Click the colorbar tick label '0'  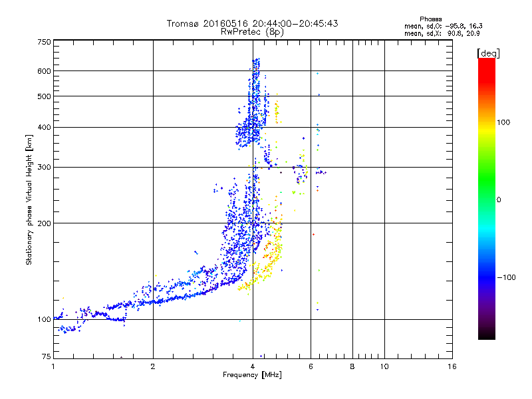499,200
